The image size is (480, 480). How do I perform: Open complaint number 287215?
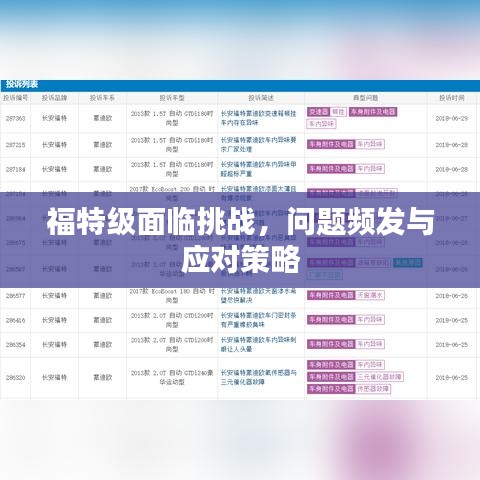pos(15,145)
